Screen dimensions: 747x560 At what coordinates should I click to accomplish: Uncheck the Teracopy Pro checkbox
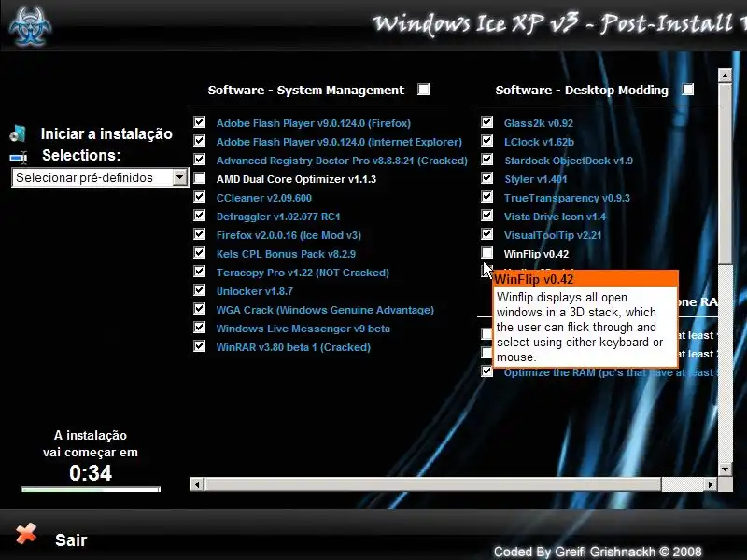tap(200, 272)
